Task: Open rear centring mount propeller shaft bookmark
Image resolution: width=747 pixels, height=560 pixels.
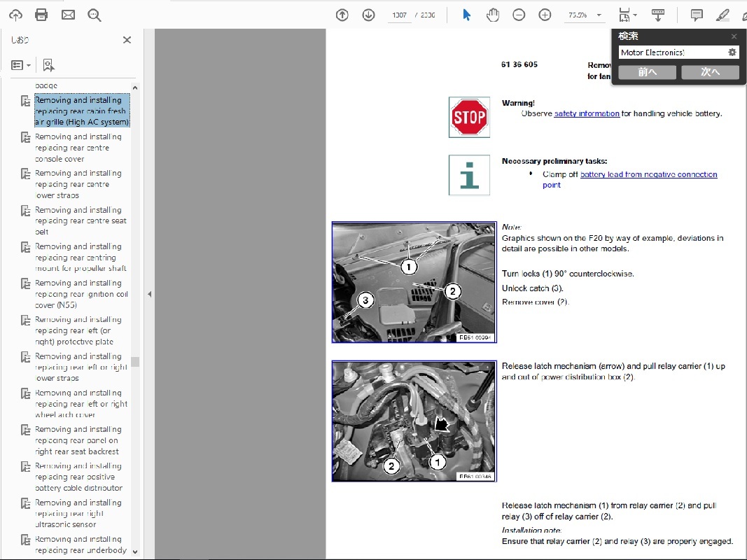Action: coord(81,258)
